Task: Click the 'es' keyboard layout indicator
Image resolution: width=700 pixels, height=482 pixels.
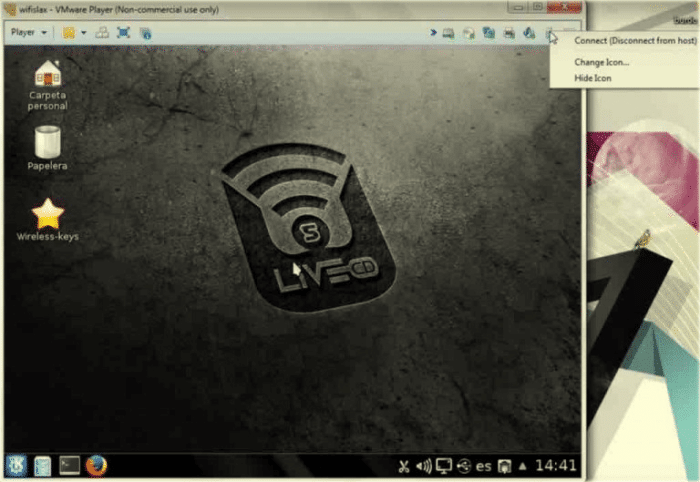Action: coord(483,466)
